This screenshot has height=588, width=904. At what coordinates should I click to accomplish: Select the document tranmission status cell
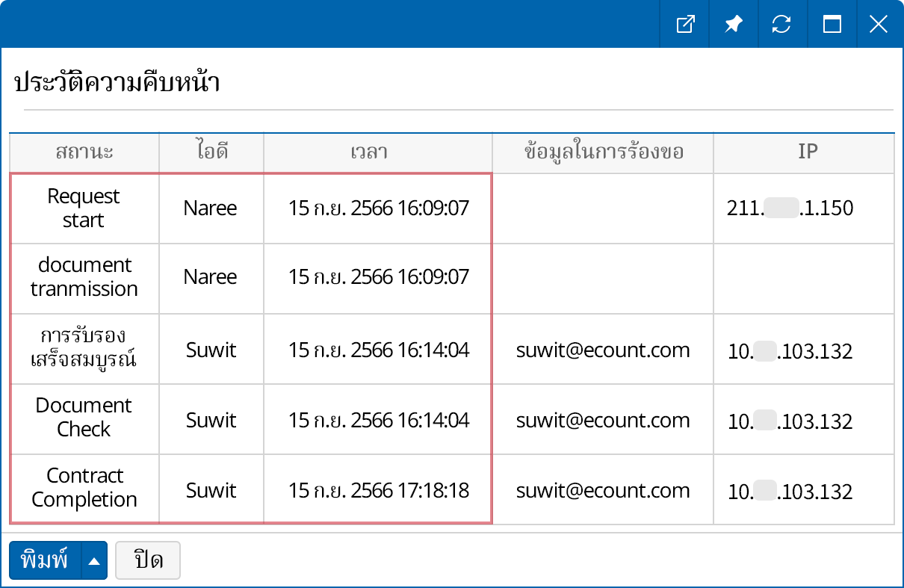pos(84,277)
